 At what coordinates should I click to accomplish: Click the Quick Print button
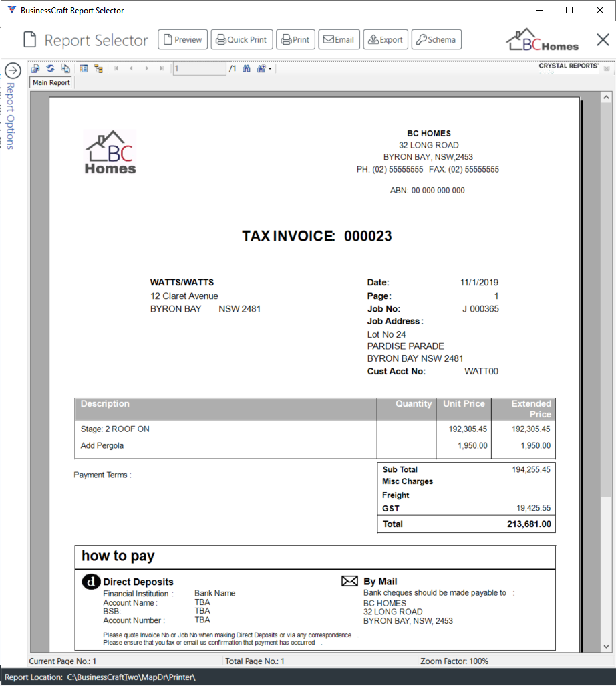(x=242, y=40)
